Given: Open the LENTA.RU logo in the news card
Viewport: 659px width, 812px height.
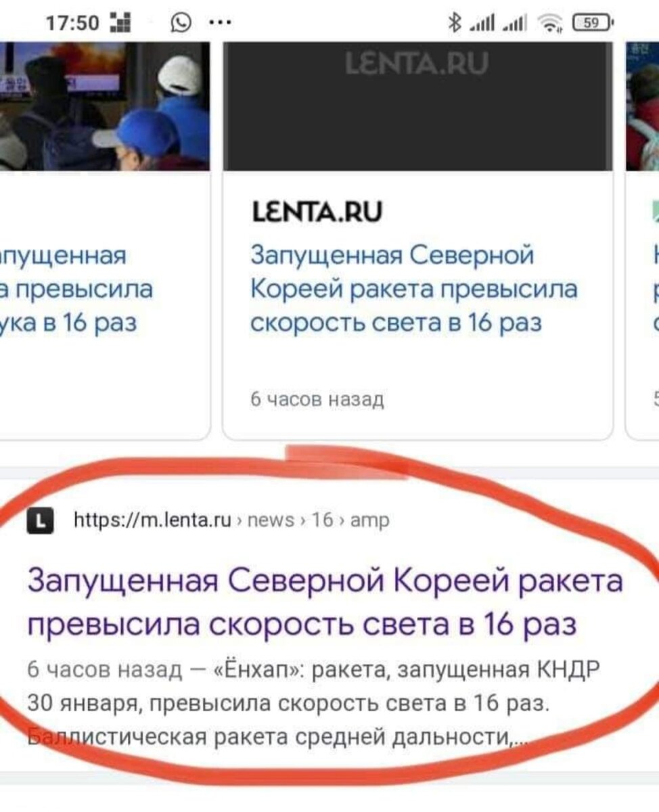Looking at the screenshot, I should (x=316, y=212).
